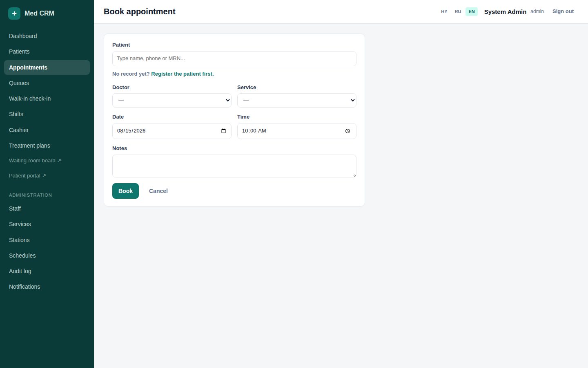Screen dimensions: 588x368
Task: Select the EN language option
Action: click(472, 11)
